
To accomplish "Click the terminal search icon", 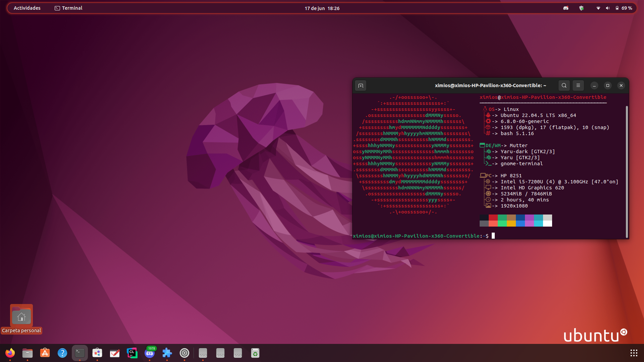I will tap(564, 85).
